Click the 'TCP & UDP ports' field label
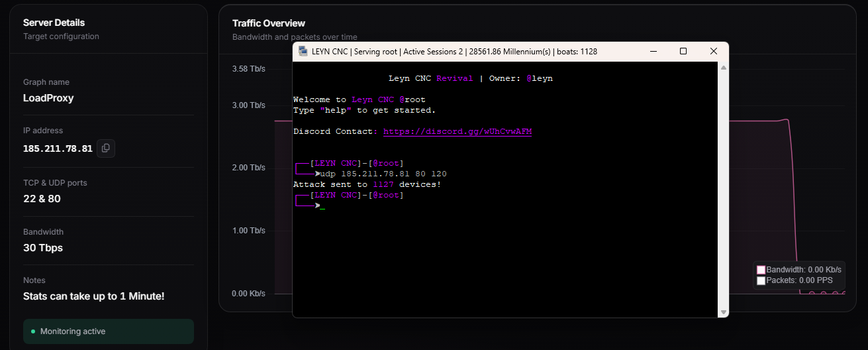The height and width of the screenshot is (350, 868). pyautogui.click(x=55, y=182)
